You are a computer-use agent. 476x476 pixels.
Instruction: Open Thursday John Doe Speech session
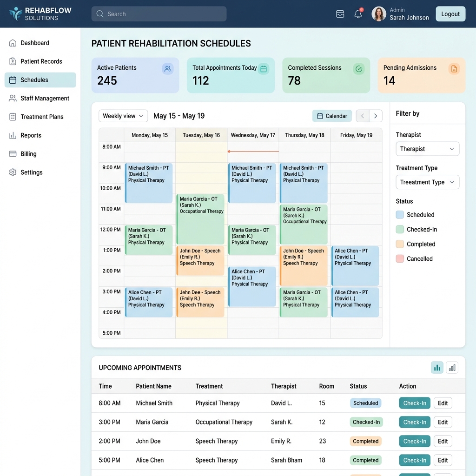point(304,265)
